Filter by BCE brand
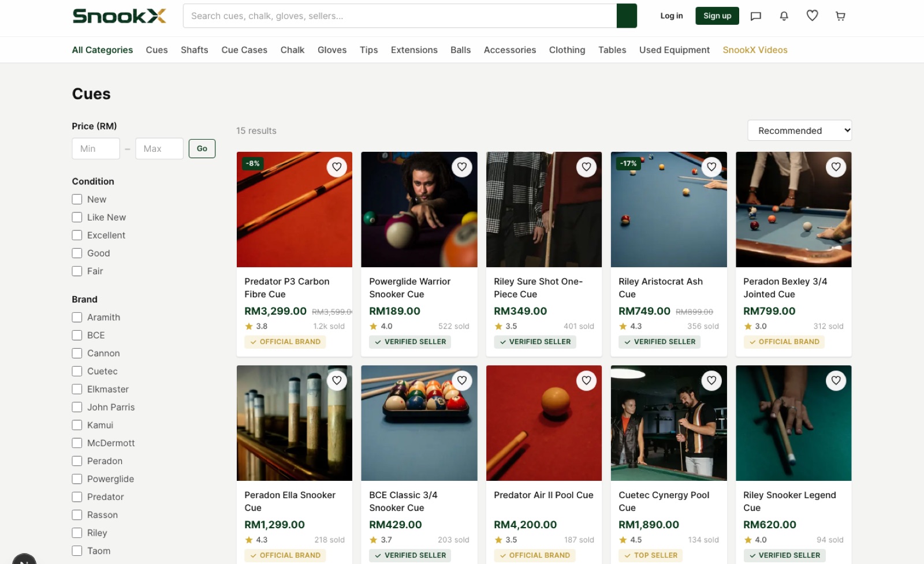924x564 pixels. [77, 335]
